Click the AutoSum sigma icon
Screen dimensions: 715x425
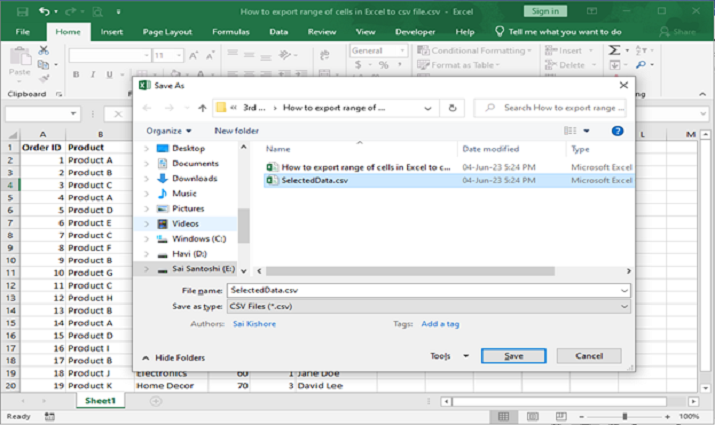(x=615, y=50)
